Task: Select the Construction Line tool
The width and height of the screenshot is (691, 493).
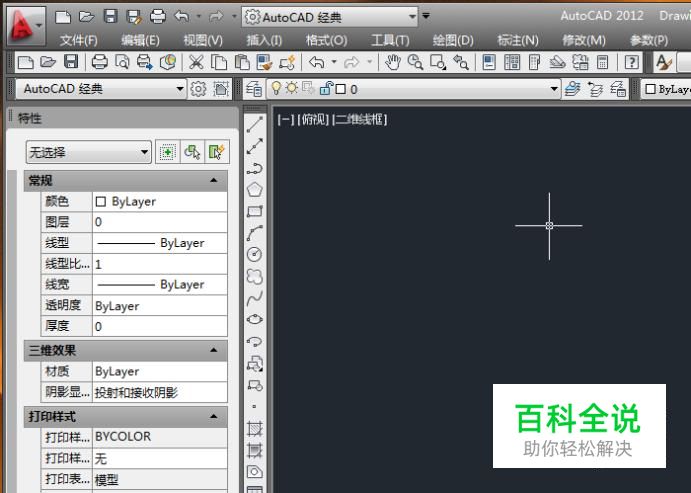Action: [x=255, y=146]
